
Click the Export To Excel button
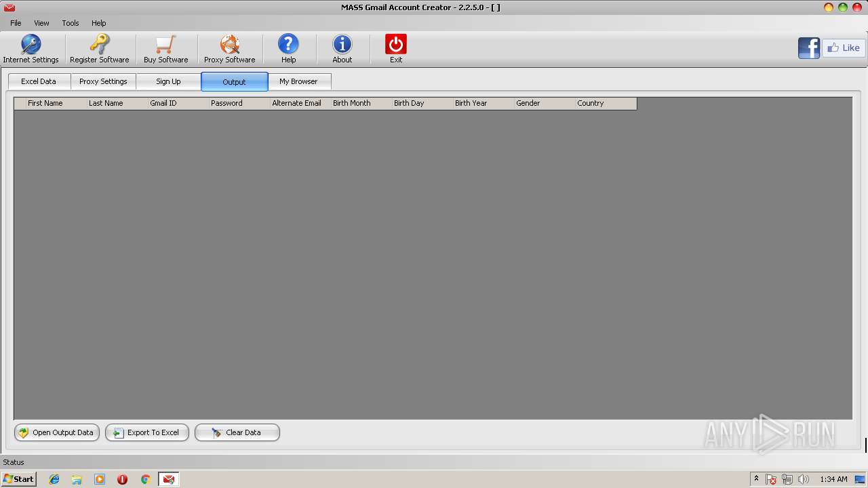point(147,432)
